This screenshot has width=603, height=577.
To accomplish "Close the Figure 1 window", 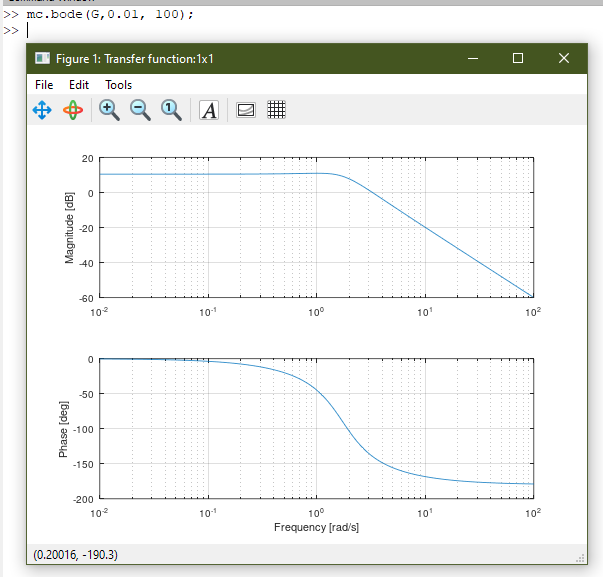I will [564, 58].
